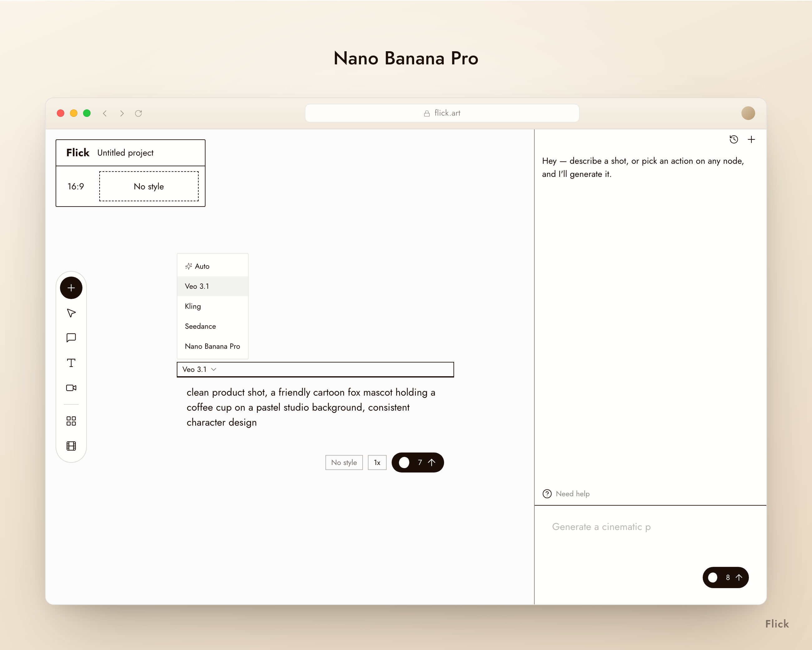This screenshot has width=812, height=650.
Task: Choose Nano Banana Pro model
Action: tap(212, 346)
